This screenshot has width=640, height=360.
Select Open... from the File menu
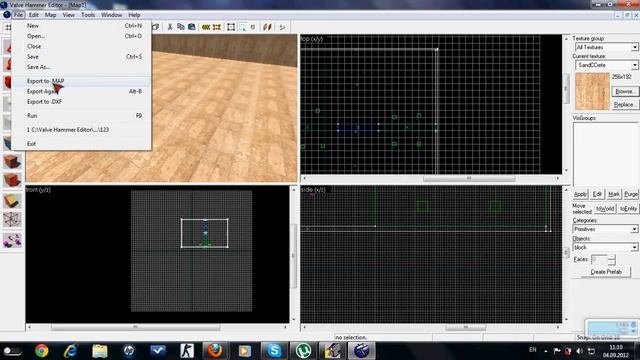[81, 36]
